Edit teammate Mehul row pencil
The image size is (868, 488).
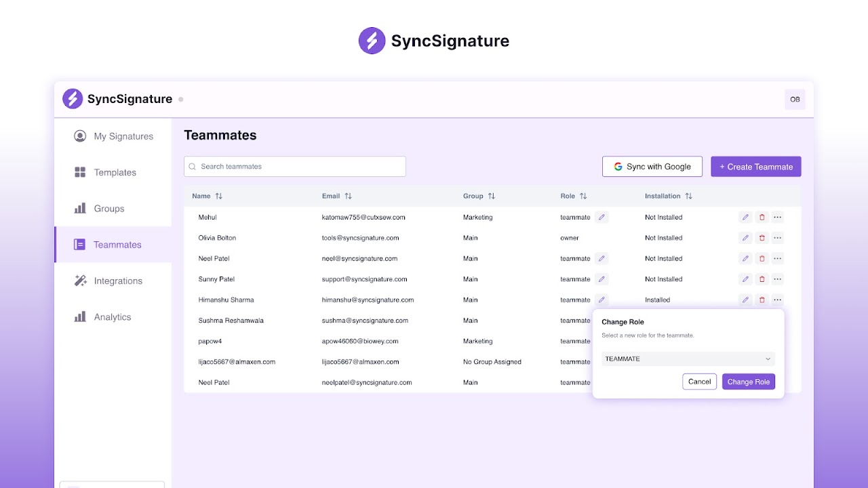coord(745,218)
